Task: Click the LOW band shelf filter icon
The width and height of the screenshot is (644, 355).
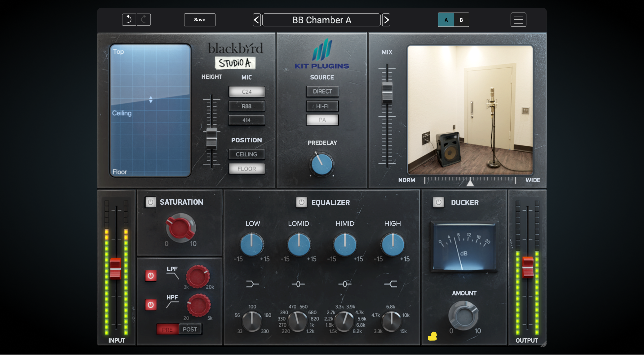Action: pos(252,284)
